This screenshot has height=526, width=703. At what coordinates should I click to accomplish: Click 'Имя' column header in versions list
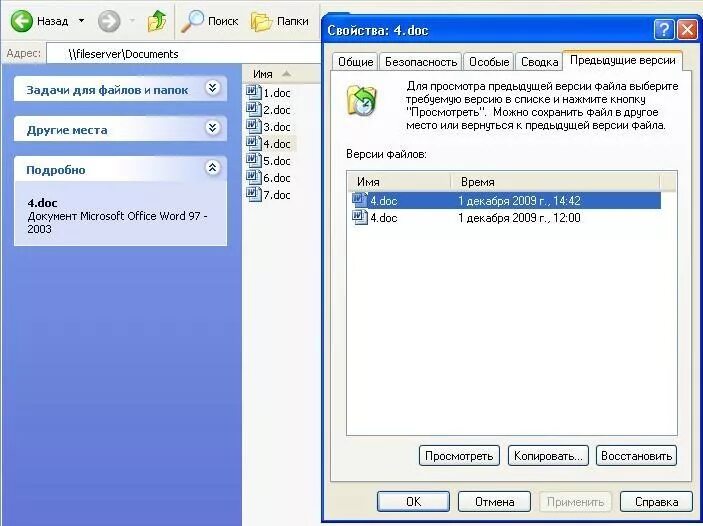tap(399, 182)
